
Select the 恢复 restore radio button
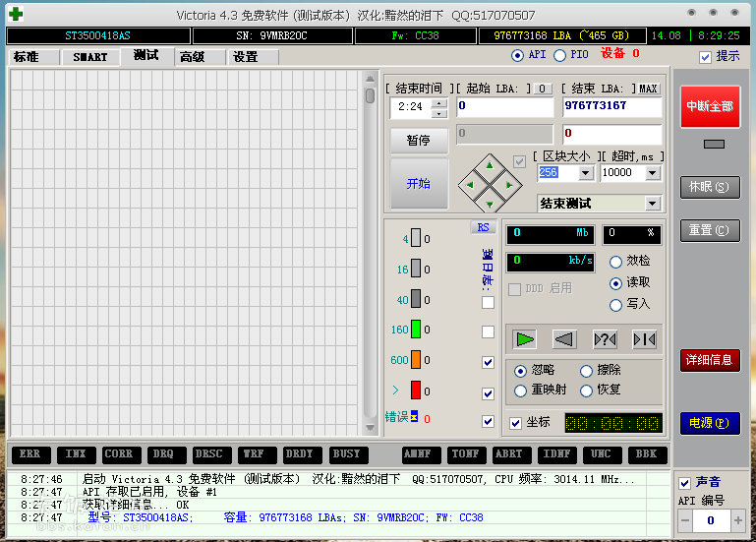(x=586, y=391)
